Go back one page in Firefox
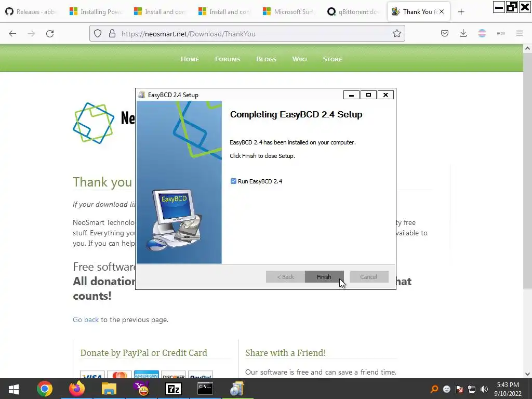This screenshot has height=399, width=532. point(12,34)
